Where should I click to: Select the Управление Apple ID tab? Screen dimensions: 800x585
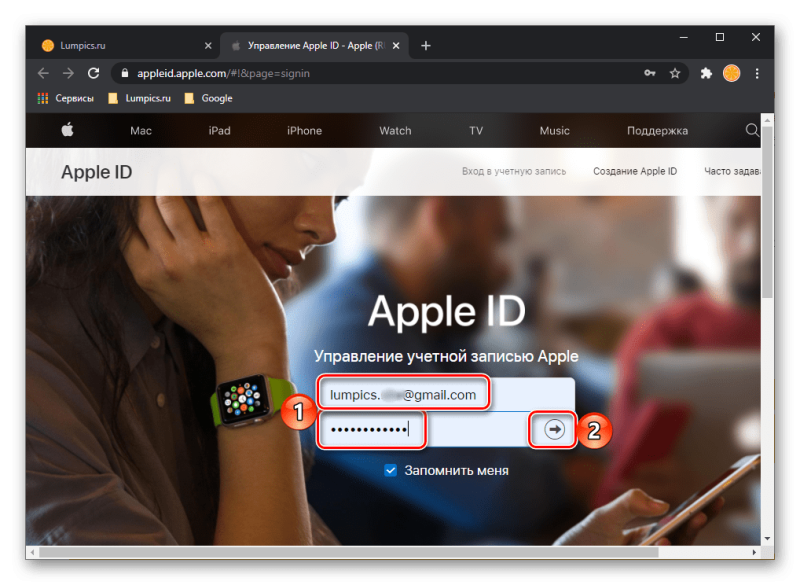[x=314, y=46]
